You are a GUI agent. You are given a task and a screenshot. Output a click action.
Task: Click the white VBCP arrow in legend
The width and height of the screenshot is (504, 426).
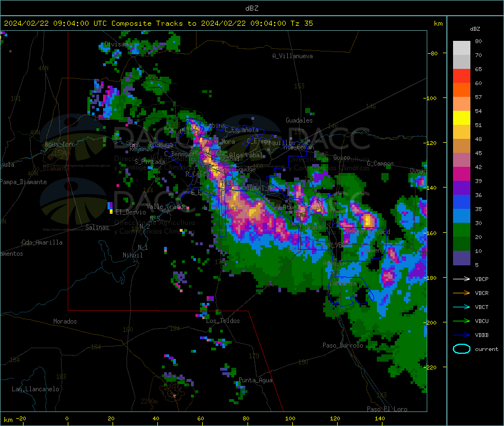click(x=461, y=279)
